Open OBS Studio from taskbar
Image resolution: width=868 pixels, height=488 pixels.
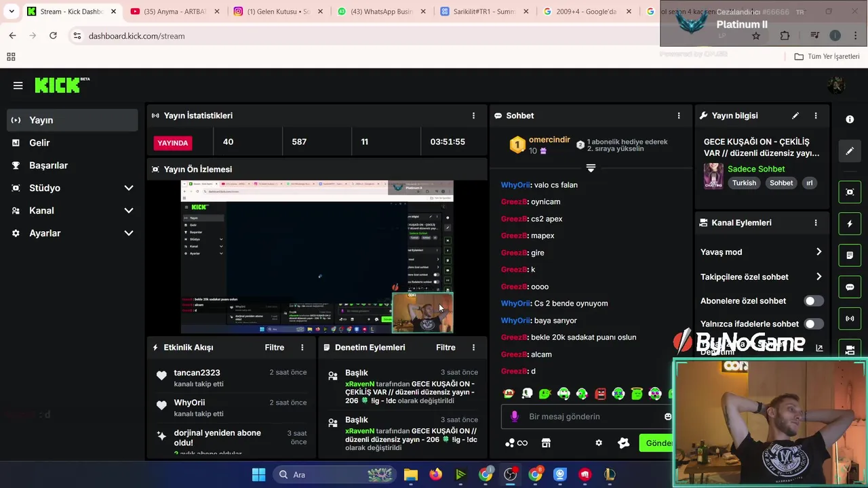click(x=511, y=474)
